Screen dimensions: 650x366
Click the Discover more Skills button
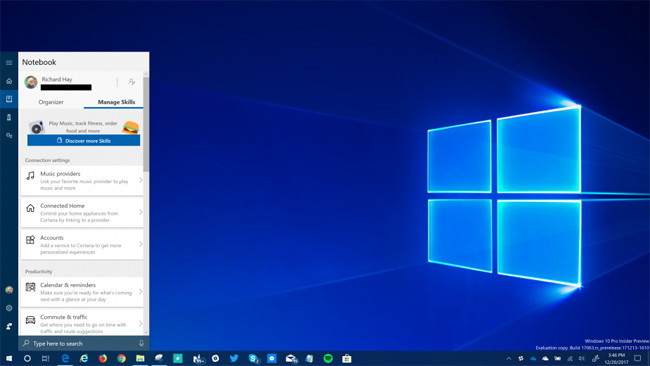point(84,141)
